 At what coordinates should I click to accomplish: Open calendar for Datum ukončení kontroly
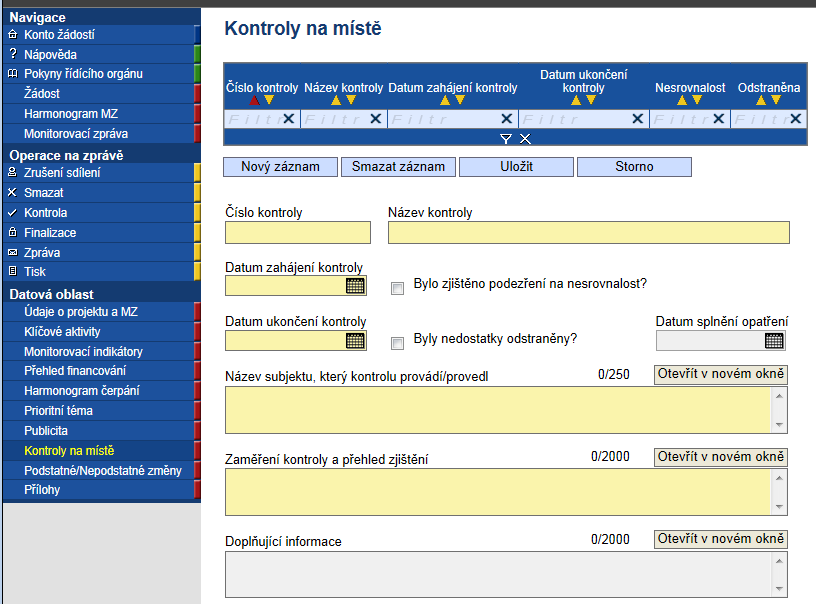click(x=355, y=341)
